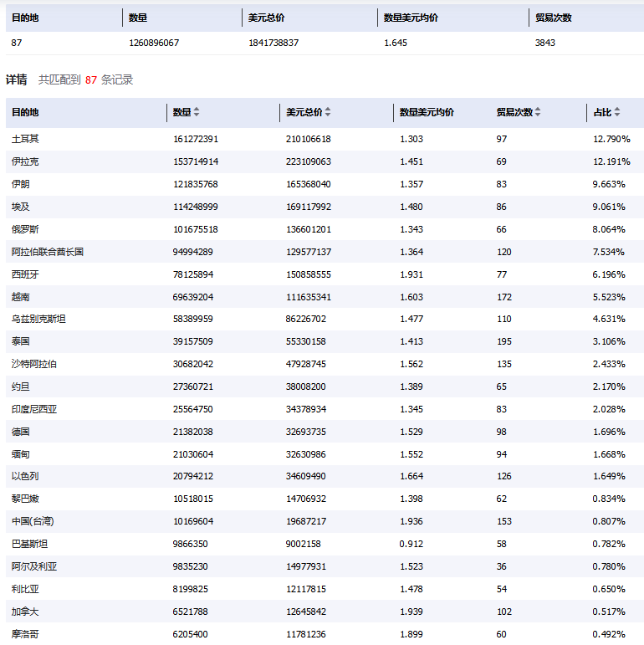Viewport: 644px width, 645px height.
Task: Click the 详情 section title
Action: click(17, 80)
